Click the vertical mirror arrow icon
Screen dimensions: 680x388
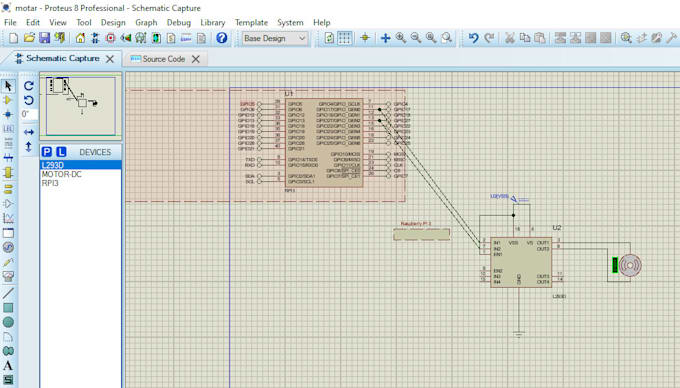29,147
